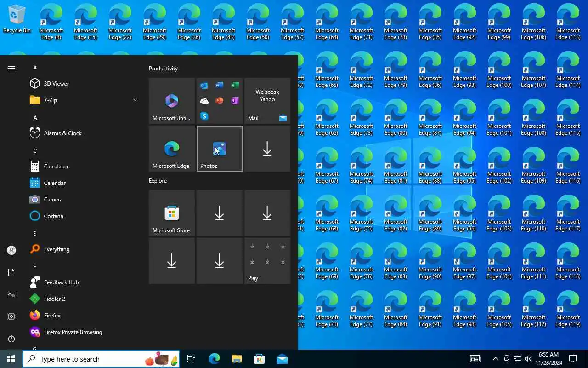Open the Camera app
Image resolution: width=588 pixels, height=368 pixels.
pos(83,200)
